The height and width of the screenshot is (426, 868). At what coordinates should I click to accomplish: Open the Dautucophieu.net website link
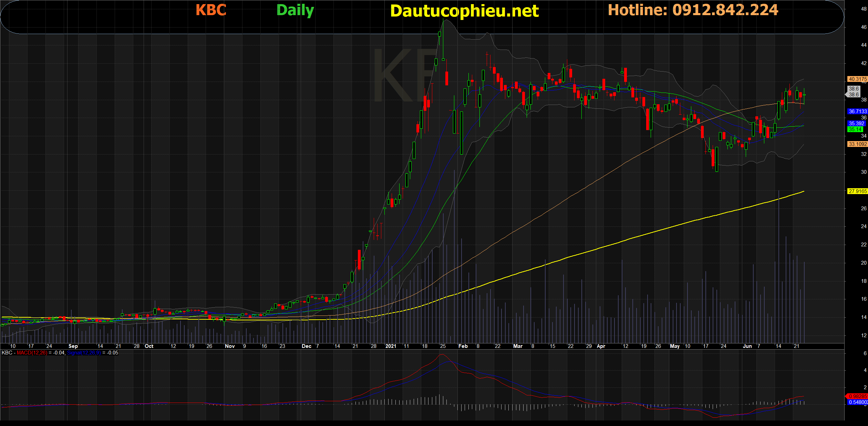click(x=464, y=11)
